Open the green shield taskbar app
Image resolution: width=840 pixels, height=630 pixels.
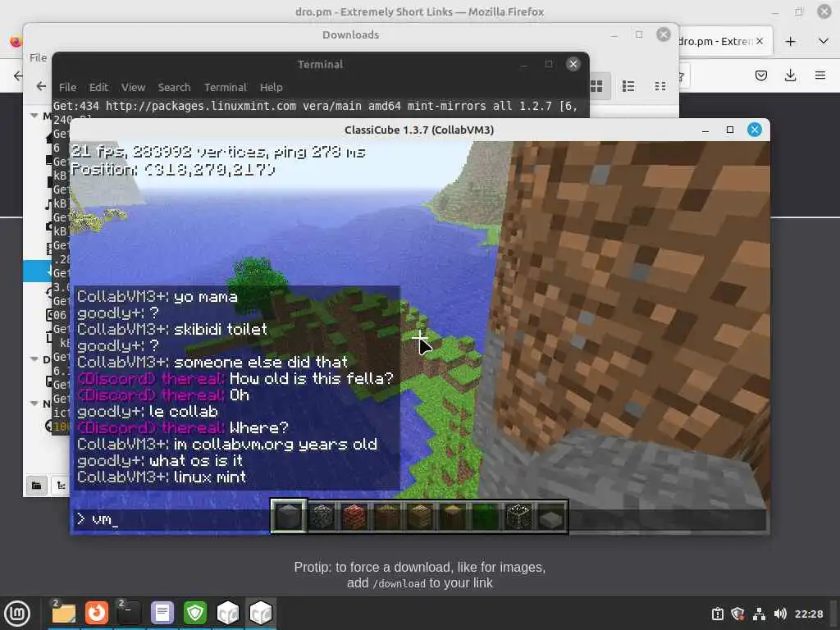point(195,613)
